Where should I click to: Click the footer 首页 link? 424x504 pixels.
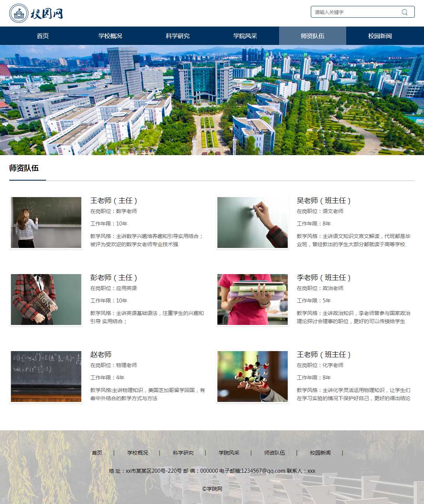point(97,453)
